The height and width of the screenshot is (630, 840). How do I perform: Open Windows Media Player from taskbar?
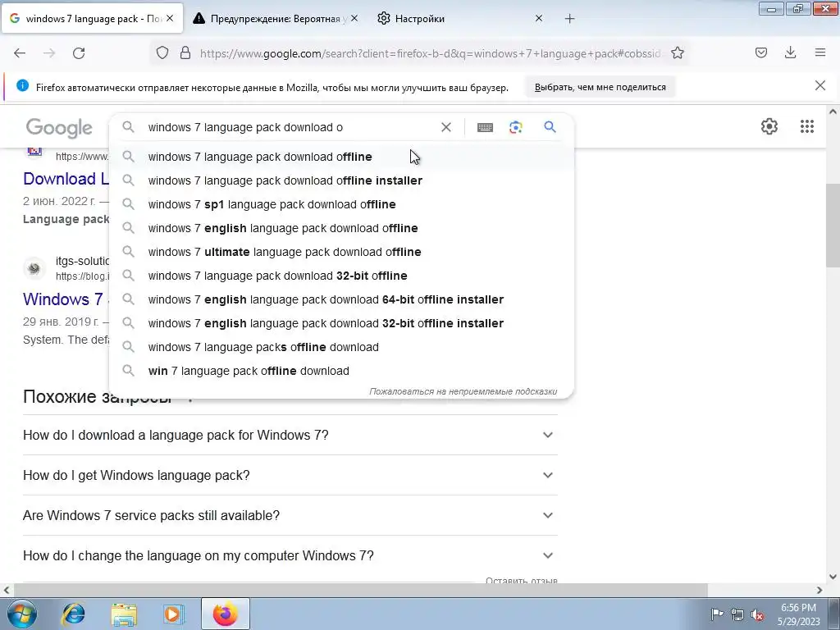pyautogui.click(x=172, y=614)
